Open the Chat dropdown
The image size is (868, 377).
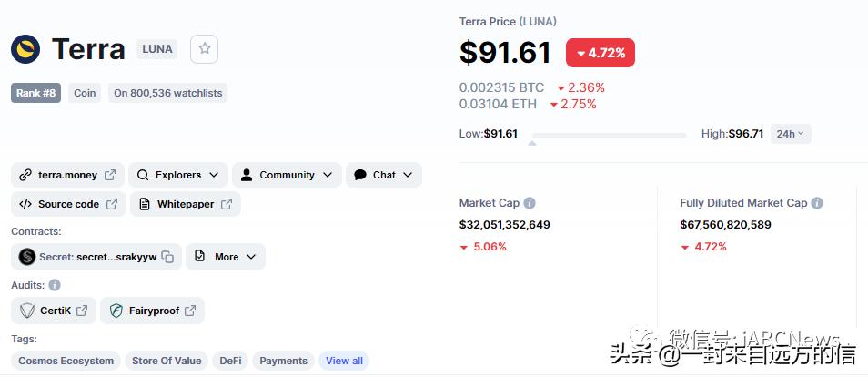point(383,175)
